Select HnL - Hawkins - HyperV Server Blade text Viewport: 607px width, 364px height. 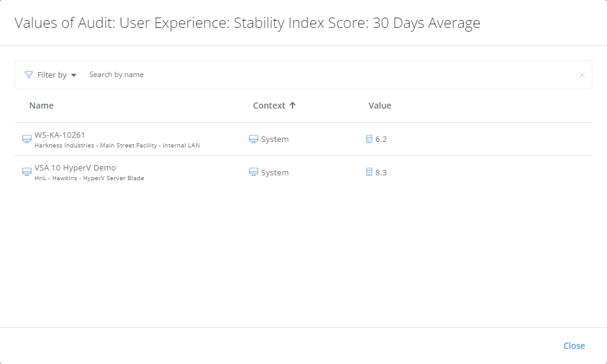(89, 178)
